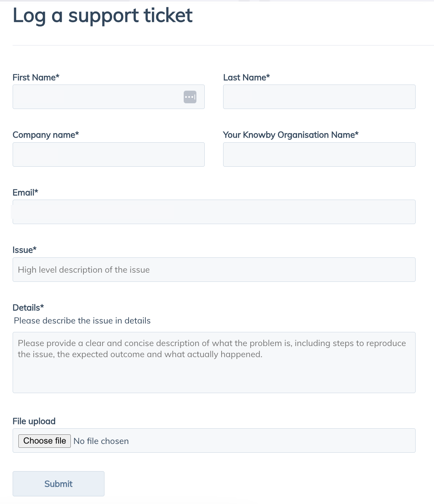The width and height of the screenshot is (434, 504).
Task: Click the First Name* label
Action: click(x=36, y=77)
